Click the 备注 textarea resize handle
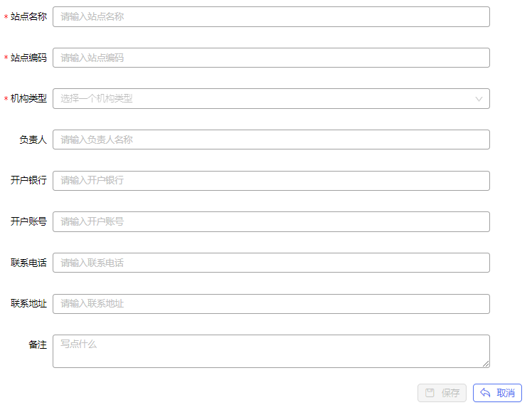This screenshot has height=410, width=532. click(486, 364)
